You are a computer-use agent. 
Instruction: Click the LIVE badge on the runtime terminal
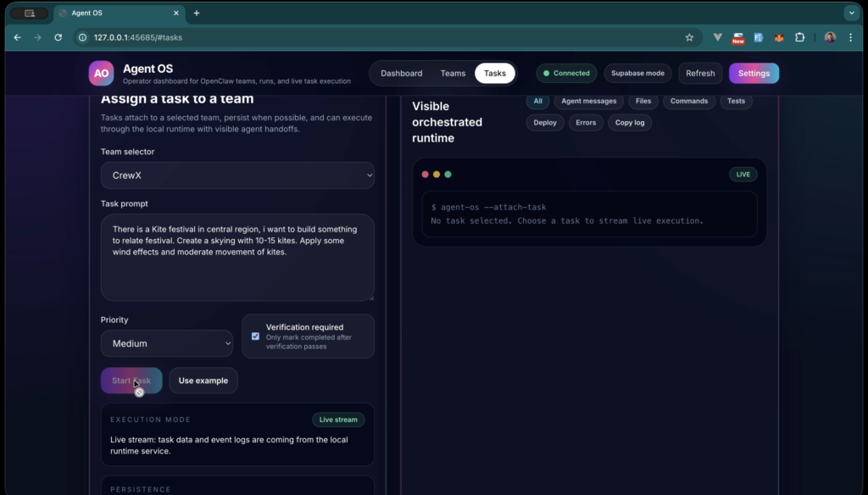(x=743, y=174)
